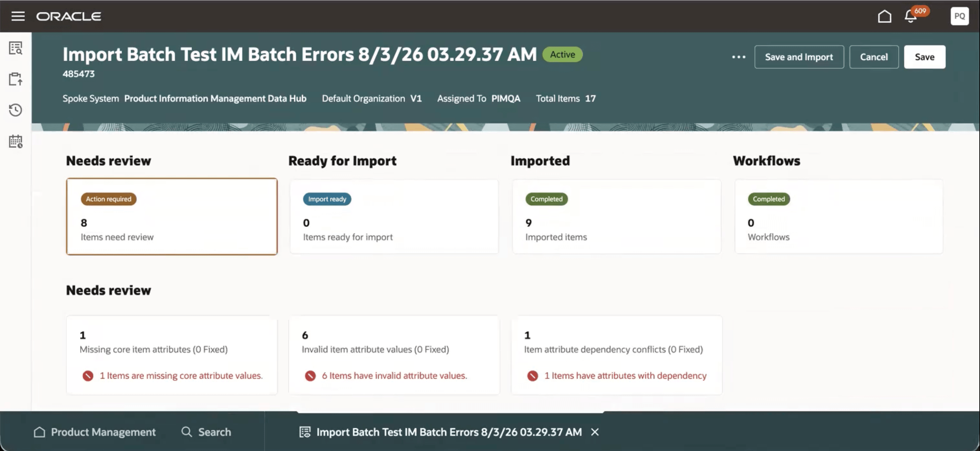Screen dimensions: 980x451
Task: Select the Imported items card
Action: click(616, 216)
